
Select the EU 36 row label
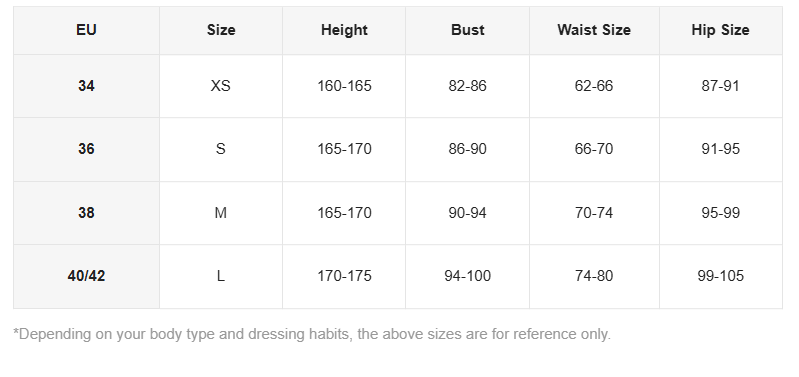click(x=86, y=149)
